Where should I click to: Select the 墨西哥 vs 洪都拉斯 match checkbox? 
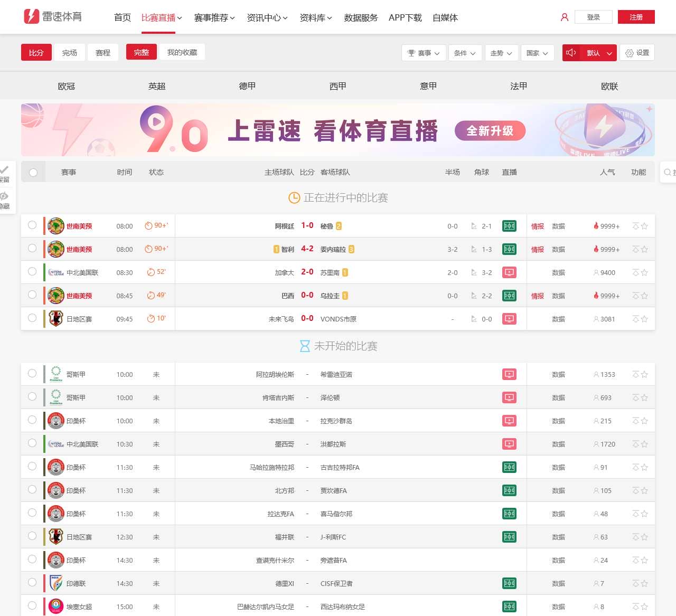tap(32, 443)
